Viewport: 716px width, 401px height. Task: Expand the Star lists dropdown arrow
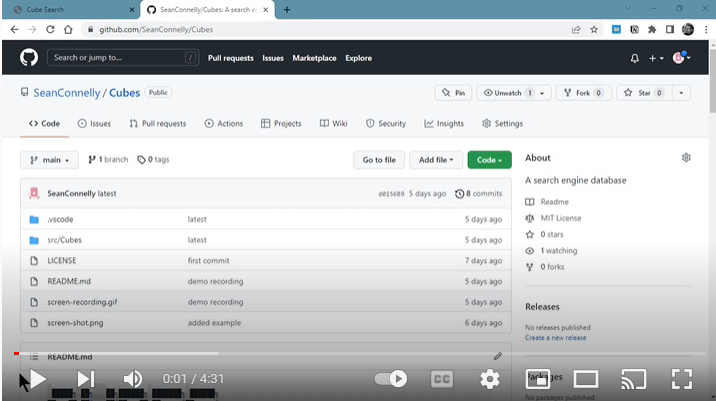681,93
